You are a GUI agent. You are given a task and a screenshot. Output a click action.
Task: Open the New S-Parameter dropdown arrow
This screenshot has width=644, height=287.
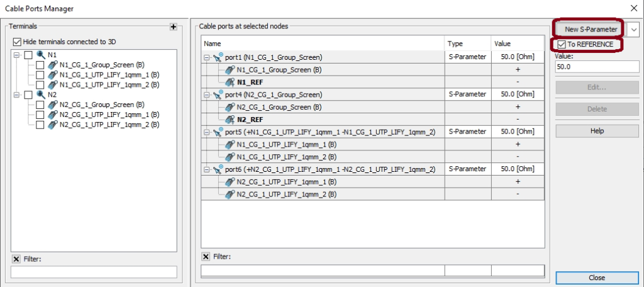[x=634, y=29]
